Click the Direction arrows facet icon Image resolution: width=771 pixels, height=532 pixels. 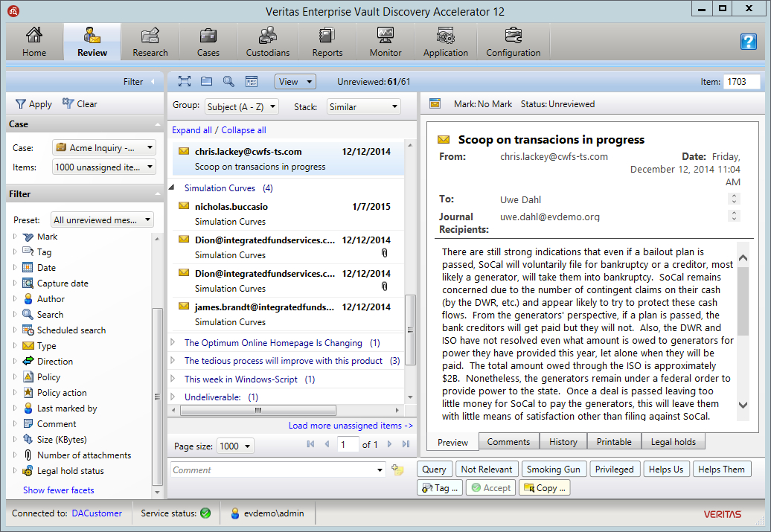click(28, 362)
